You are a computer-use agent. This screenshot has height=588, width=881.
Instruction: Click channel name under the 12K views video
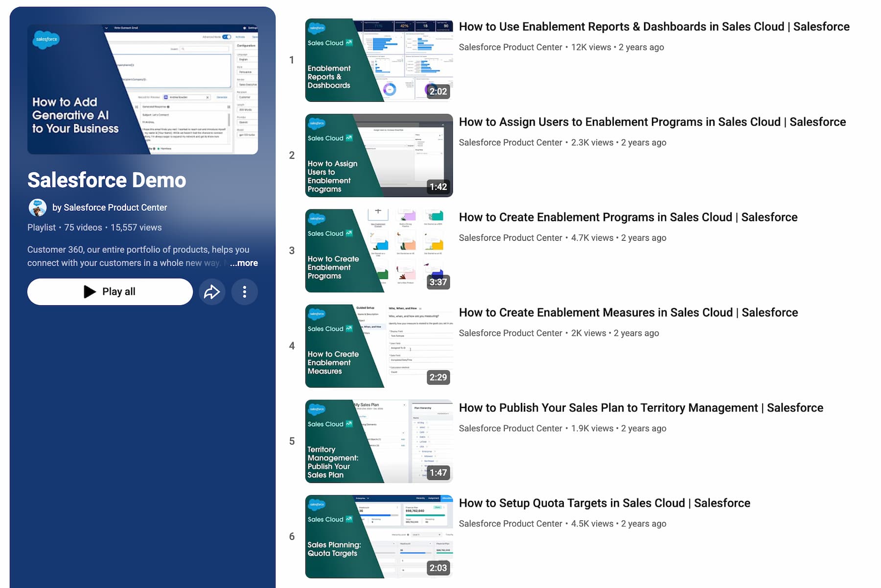point(510,47)
